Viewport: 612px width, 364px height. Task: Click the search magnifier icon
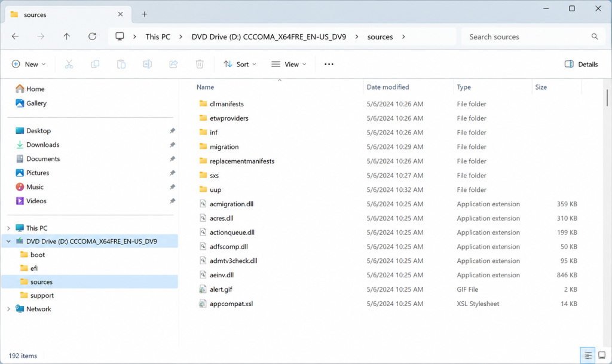(595, 36)
